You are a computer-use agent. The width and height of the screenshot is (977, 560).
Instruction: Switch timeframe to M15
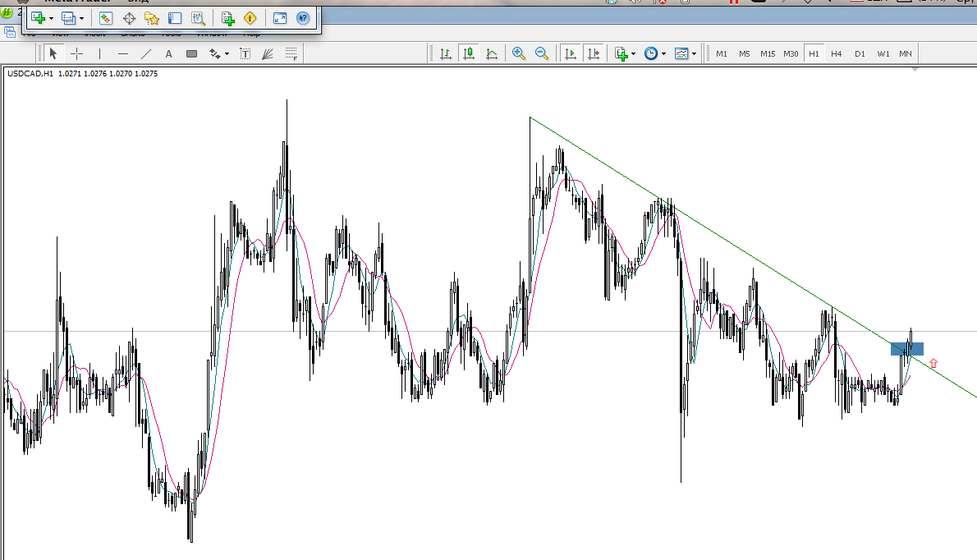pyautogui.click(x=768, y=53)
